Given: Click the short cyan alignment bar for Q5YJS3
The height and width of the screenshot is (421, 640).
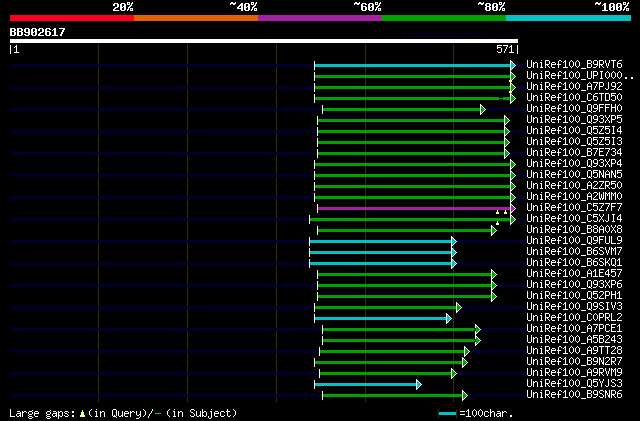Looking at the screenshot, I should pos(368,385).
